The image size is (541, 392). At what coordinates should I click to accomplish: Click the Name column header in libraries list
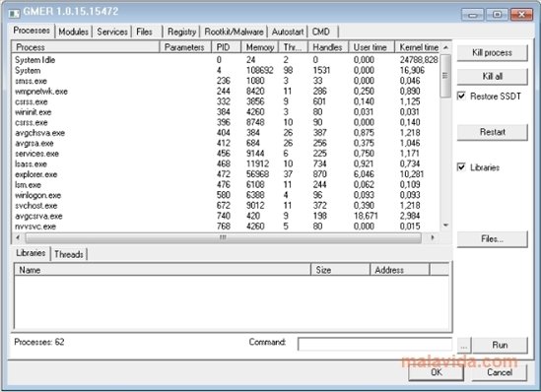click(x=163, y=270)
